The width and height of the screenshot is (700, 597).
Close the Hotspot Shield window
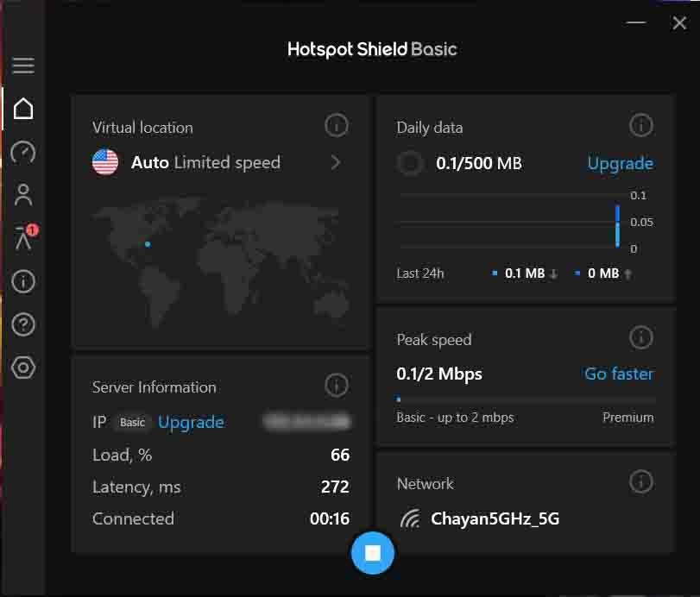(679, 22)
